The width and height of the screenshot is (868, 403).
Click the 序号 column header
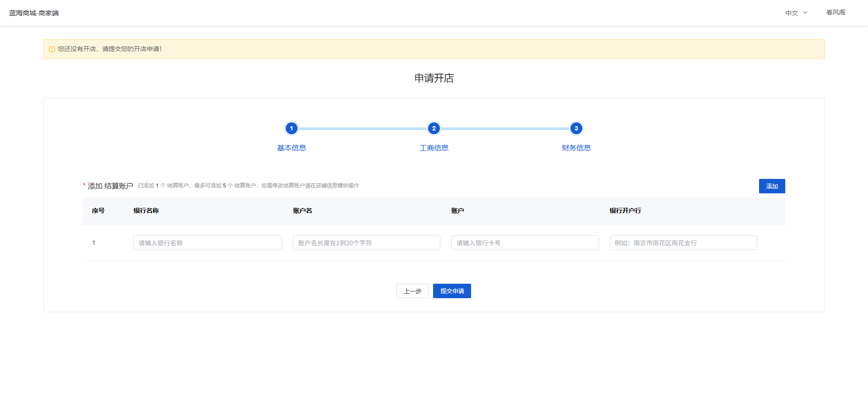98,211
